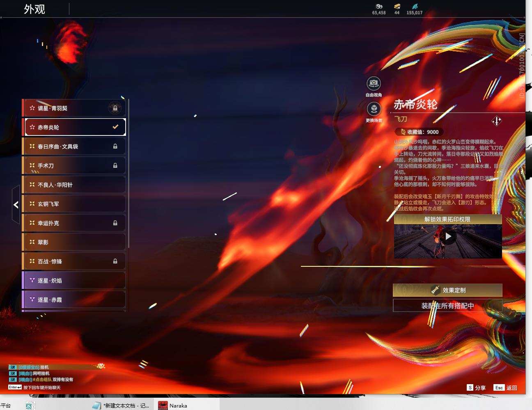
Task: Open the Notepad 新建文本文档 taskbar item
Action: click(121, 405)
